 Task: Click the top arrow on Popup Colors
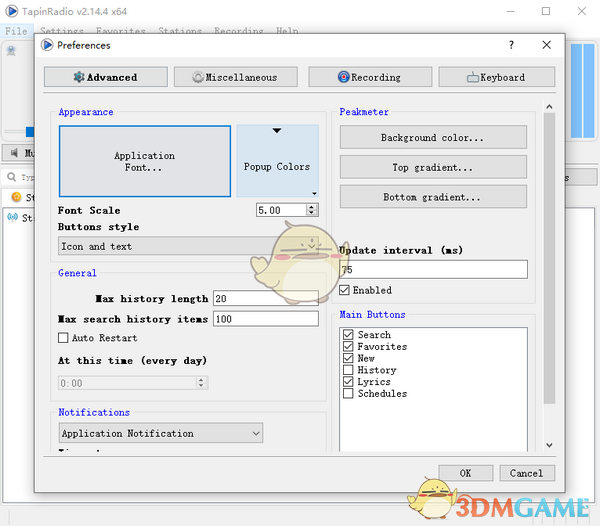277,131
